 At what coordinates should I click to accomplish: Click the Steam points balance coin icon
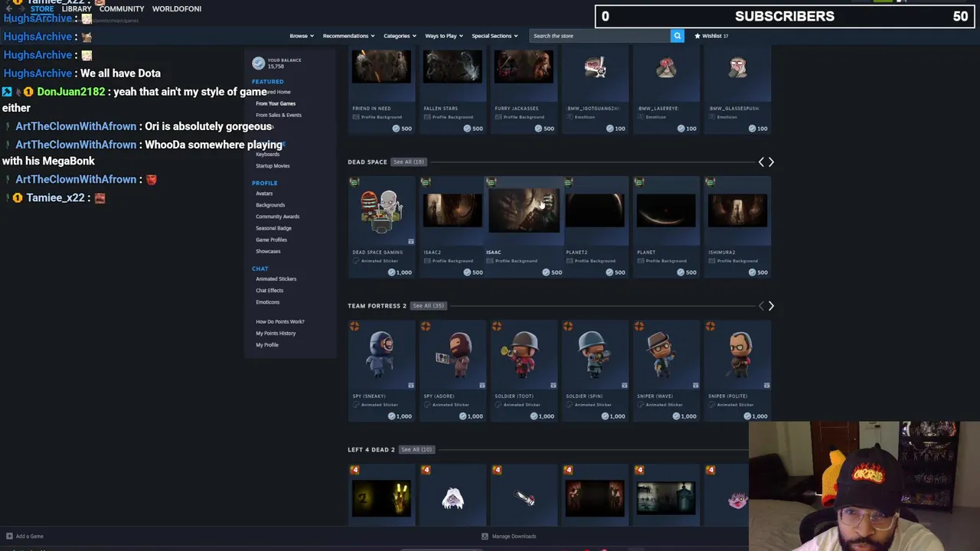tap(258, 63)
